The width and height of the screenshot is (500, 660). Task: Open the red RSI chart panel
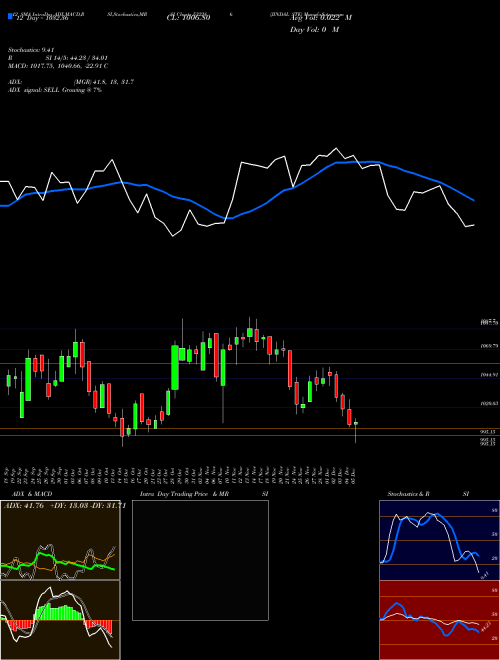[439, 620]
